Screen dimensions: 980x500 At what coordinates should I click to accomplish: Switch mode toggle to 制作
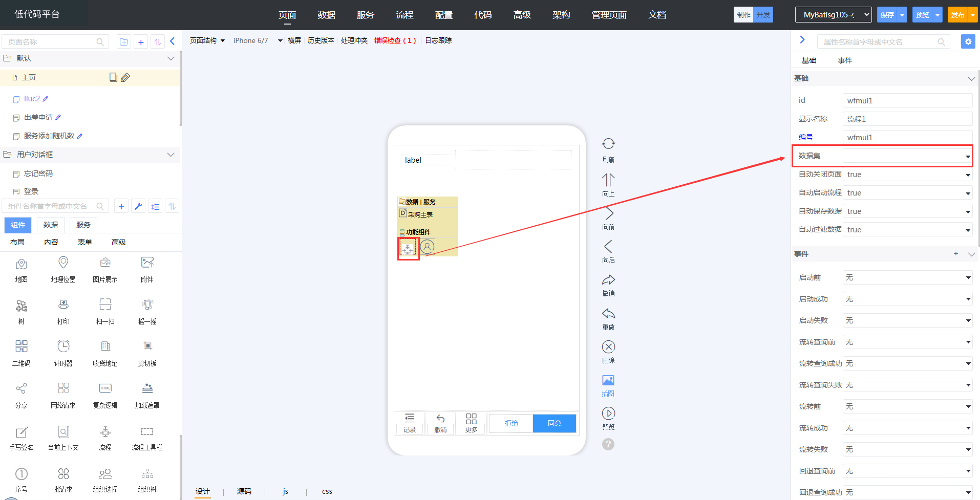click(x=743, y=15)
